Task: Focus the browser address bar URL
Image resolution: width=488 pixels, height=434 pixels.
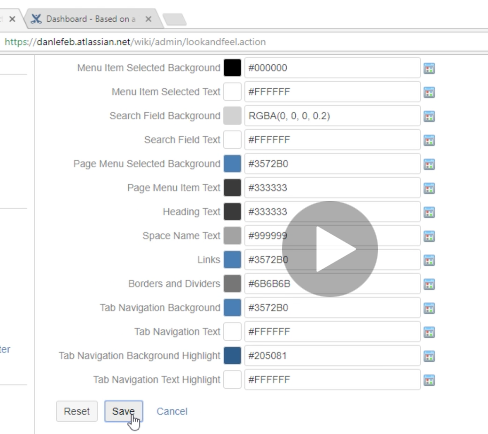Action: 135,42
